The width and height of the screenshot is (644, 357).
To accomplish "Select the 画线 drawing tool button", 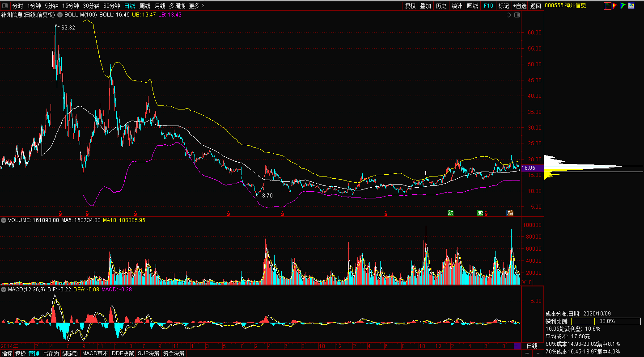I will pos(472,6).
